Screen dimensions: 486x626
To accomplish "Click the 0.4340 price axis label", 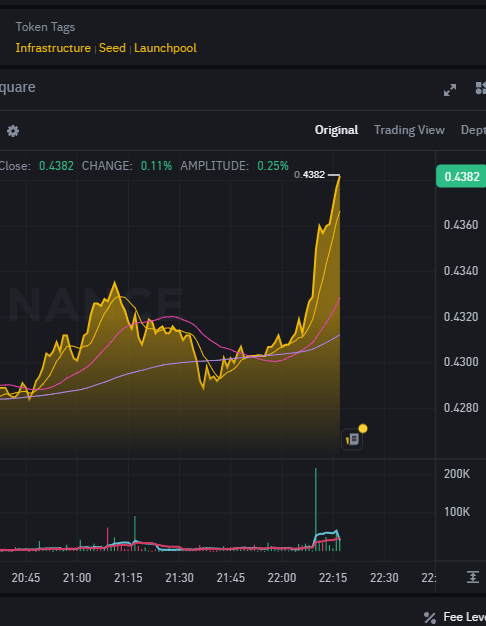I will 461,271.
